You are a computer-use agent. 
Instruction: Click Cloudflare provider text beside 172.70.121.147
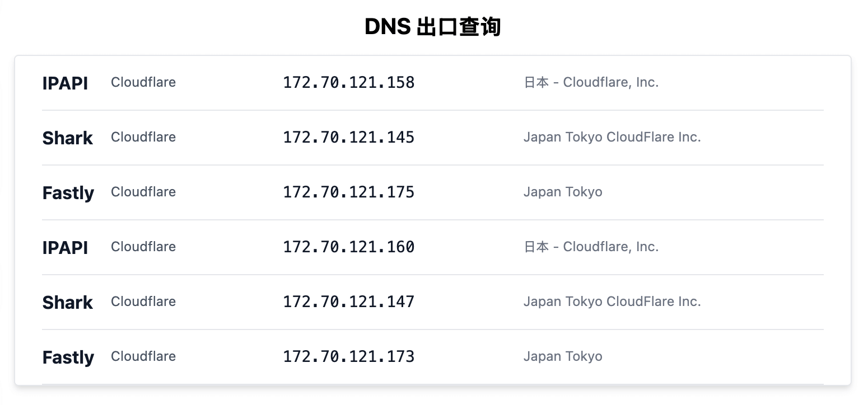pyautogui.click(x=143, y=302)
